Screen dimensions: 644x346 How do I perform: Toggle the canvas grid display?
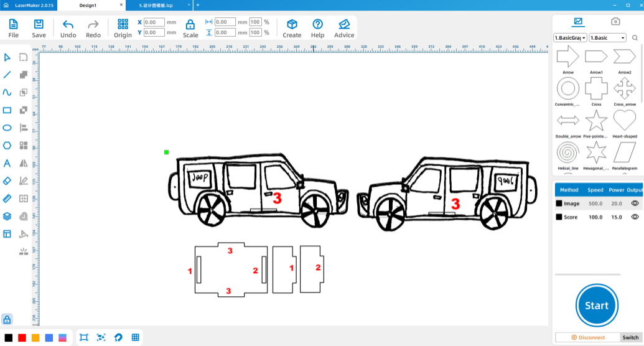pos(136,337)
